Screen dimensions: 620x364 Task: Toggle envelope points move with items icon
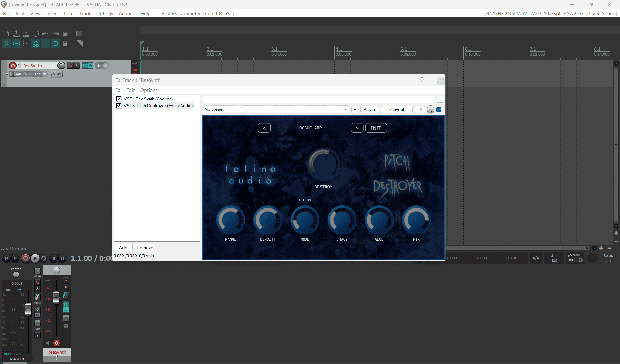click(36, 43)
